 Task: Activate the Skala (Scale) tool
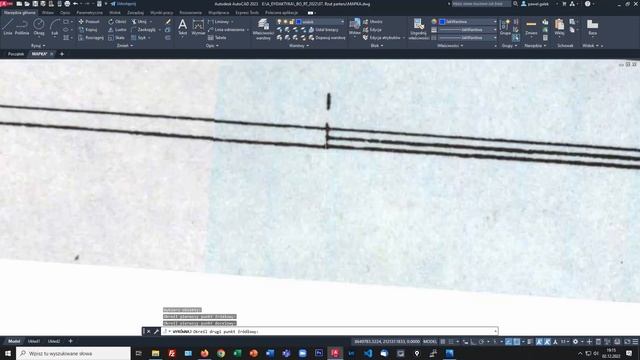[116, 38]
